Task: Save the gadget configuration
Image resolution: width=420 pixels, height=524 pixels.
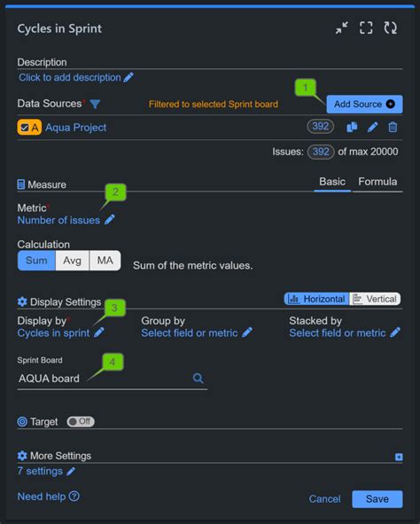Action: tap(377, 499)
